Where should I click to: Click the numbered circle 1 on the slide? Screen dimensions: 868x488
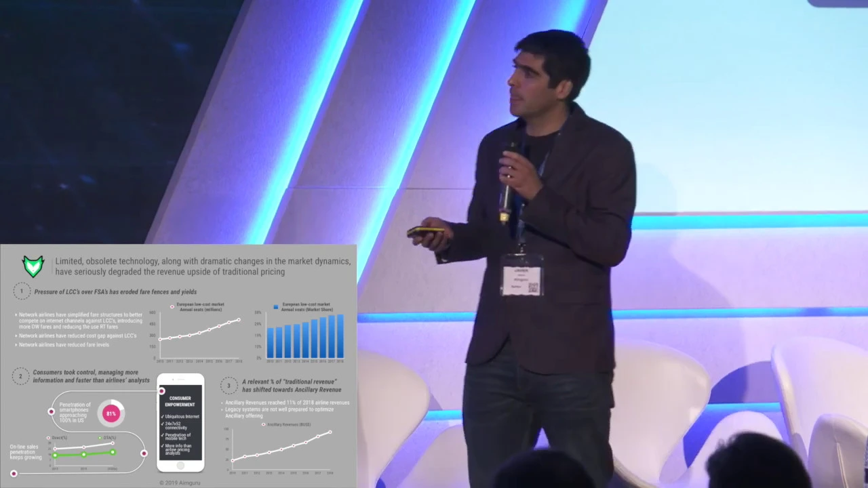(x=21, y=291)
